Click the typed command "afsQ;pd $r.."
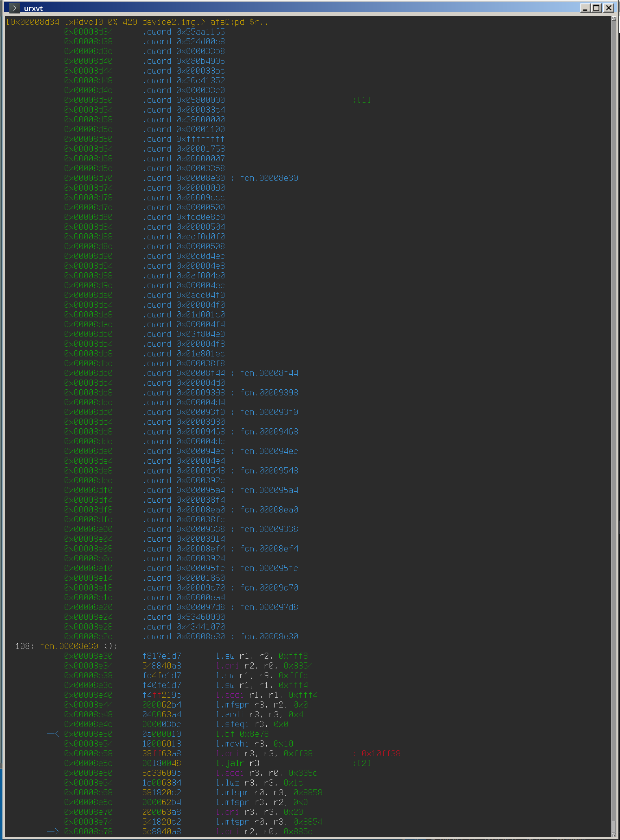The height and width of the screenshot is (840, 620). tap(239, 22)
